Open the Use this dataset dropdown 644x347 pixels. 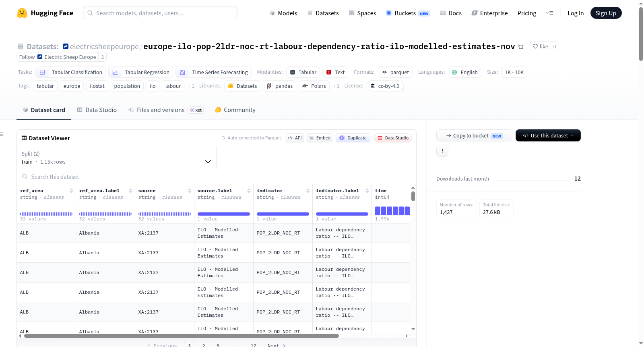click(548, 135)
